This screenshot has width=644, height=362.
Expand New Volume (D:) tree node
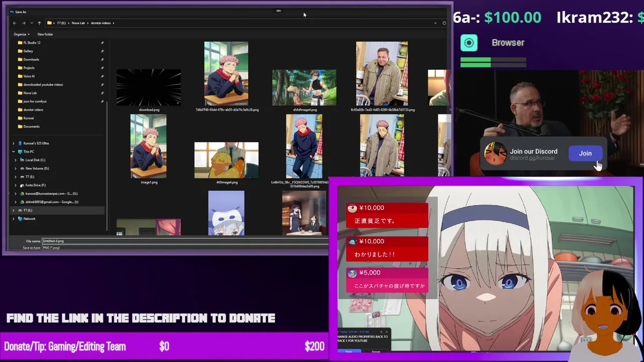point(16,168)
